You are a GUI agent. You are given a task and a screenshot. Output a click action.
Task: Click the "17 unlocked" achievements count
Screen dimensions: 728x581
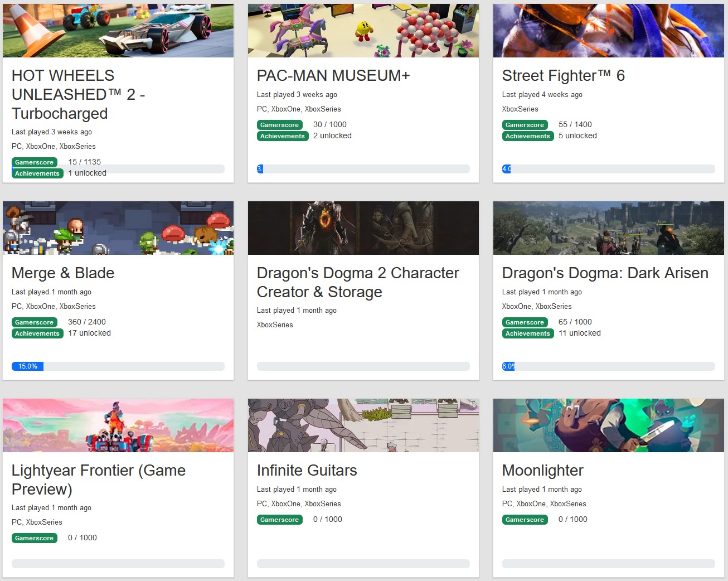90,333
